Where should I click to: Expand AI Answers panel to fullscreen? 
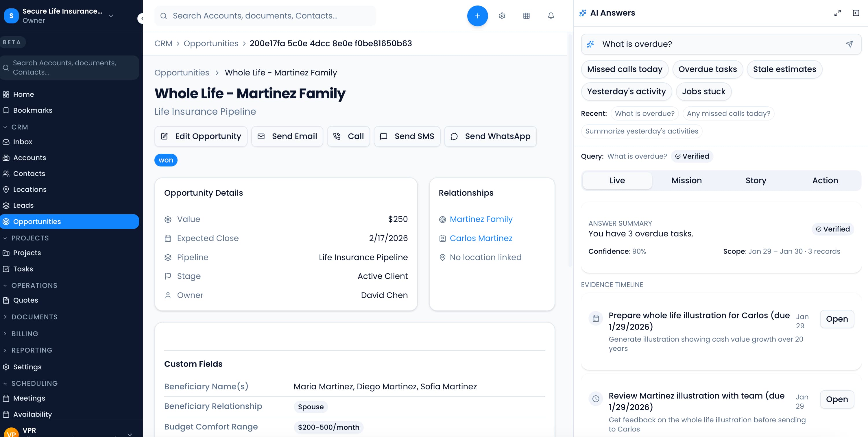click(x=838, y=13)
